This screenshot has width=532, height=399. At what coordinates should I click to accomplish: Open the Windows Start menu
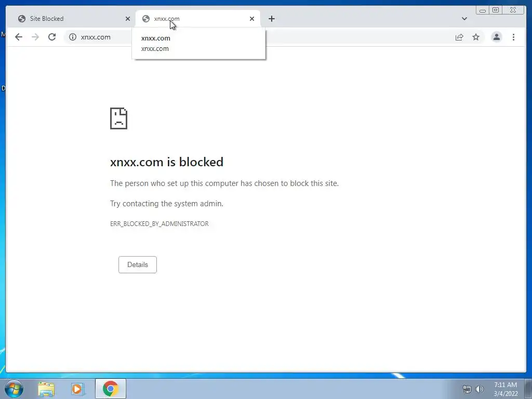click(x=14, y=389)
